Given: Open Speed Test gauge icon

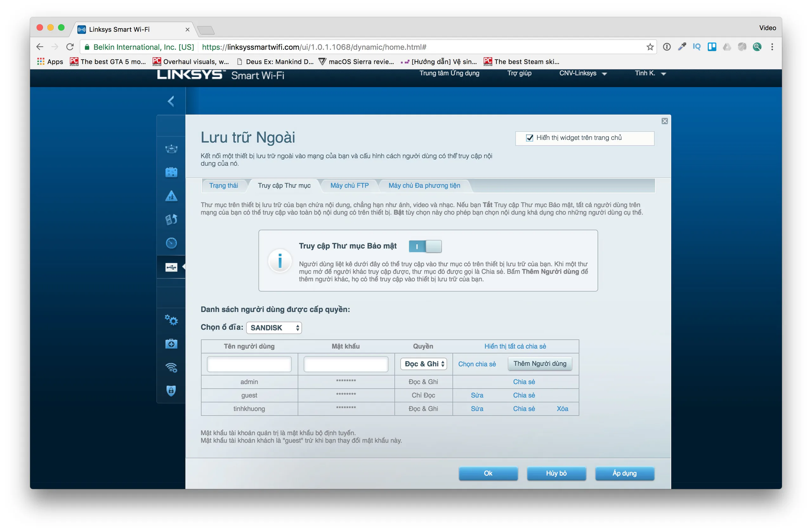Looking at the screenshot, I should point(171,243).
